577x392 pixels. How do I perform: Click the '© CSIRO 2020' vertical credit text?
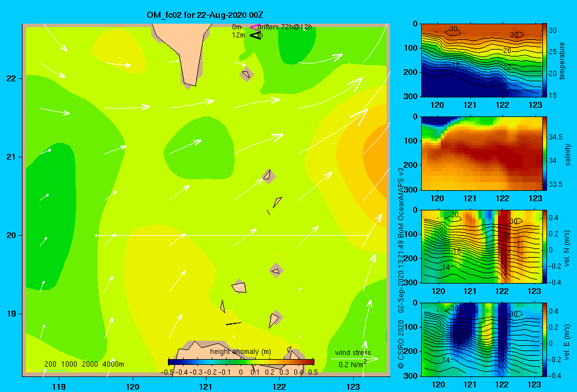click(x=400, y=345)
